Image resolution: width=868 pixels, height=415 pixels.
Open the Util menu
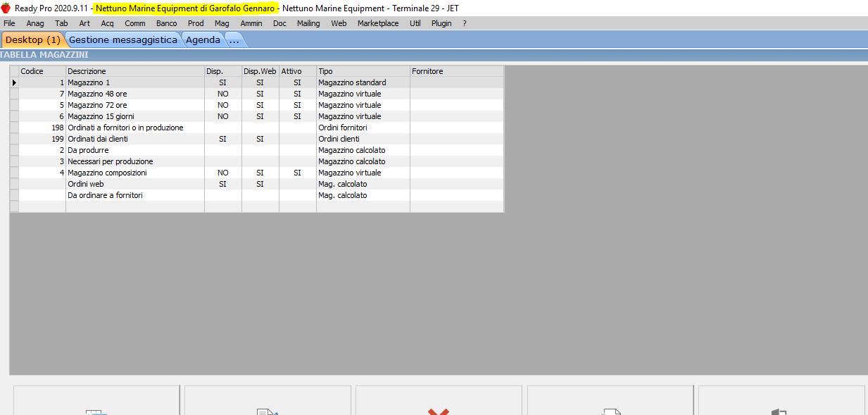(x=415, y=23)
